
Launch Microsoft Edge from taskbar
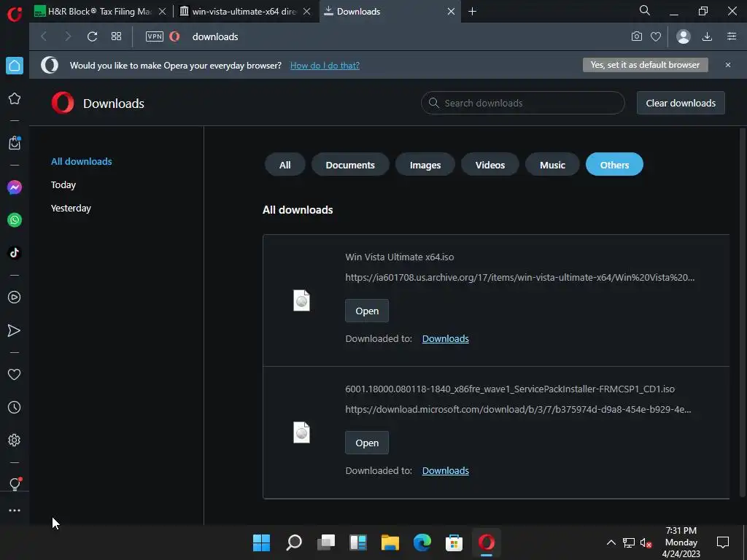click(422, 542)
